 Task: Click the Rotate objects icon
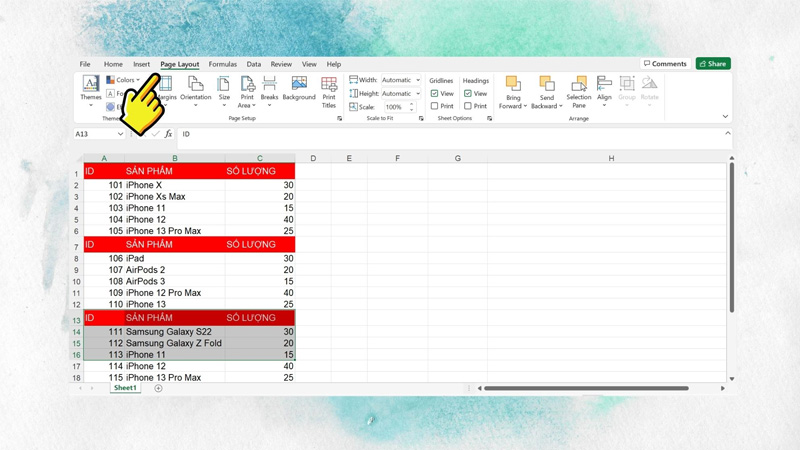point(649,83)
